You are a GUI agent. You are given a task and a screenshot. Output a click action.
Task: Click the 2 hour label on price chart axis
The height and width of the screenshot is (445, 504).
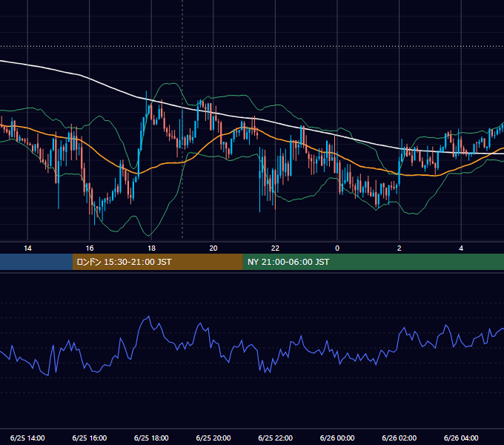tap(399, 248)
